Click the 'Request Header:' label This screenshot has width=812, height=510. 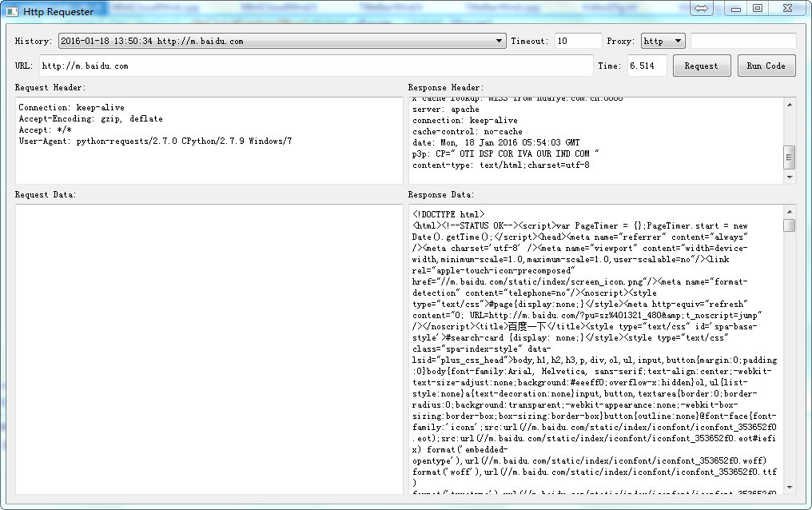[50, 87]
